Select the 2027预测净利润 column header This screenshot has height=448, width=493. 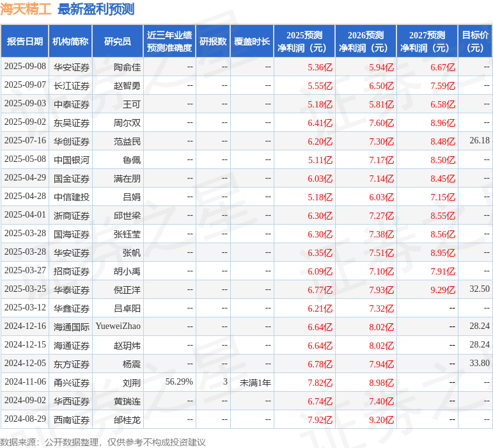(427, 42)
